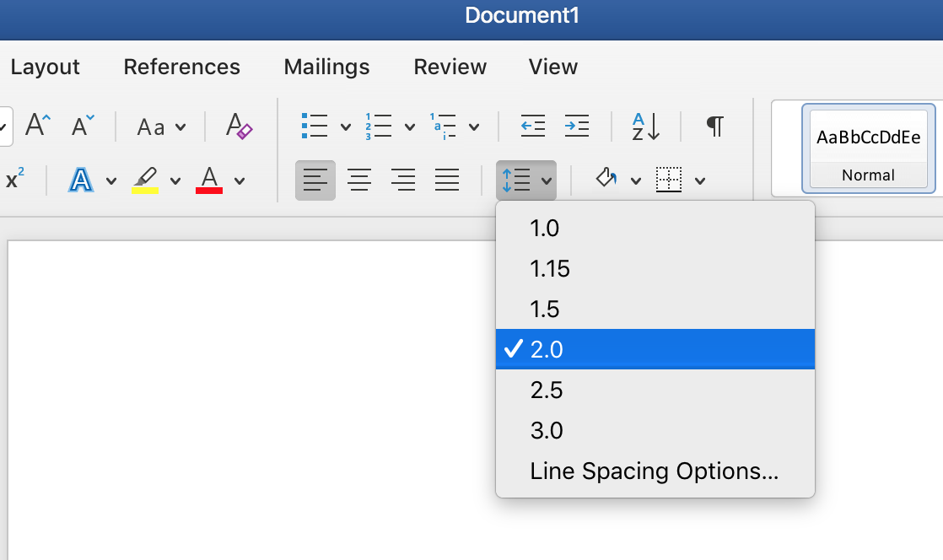Click the Sort A to Z icon
The height and width of the screenshot is (560, 943).
(646, 127)
